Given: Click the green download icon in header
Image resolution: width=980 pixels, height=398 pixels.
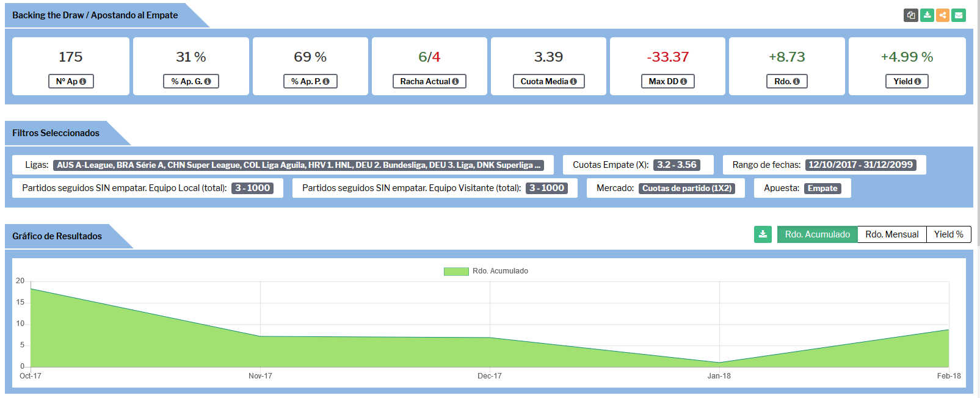Looking at the screenshot, I should click(x=927, y=15).
